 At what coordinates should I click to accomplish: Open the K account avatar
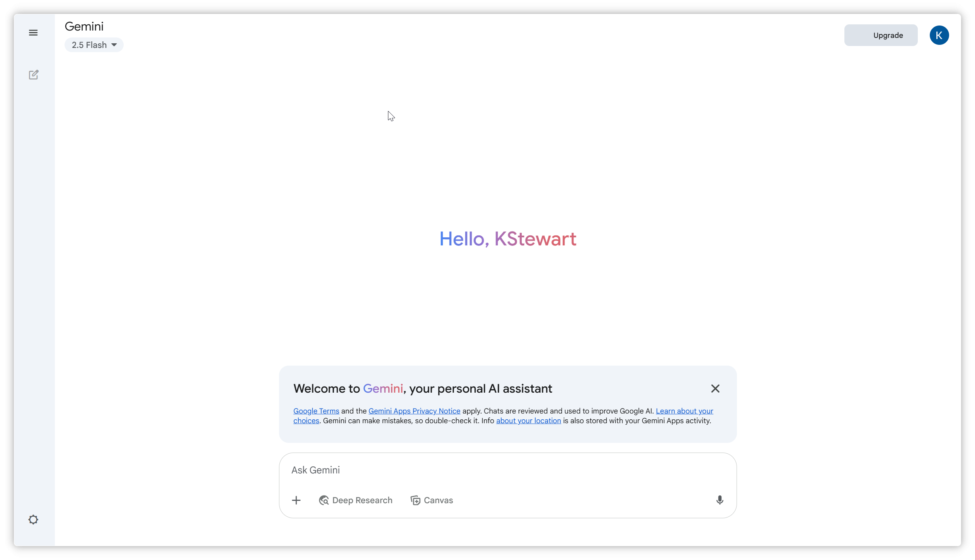[939, 35]
